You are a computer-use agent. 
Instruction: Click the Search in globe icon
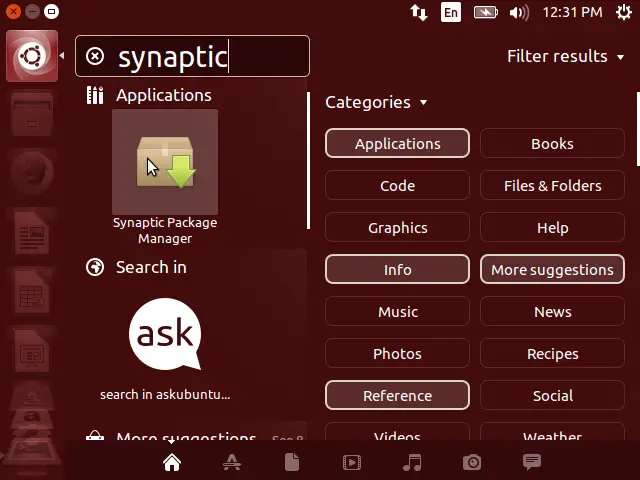click(x=95, y=267)
